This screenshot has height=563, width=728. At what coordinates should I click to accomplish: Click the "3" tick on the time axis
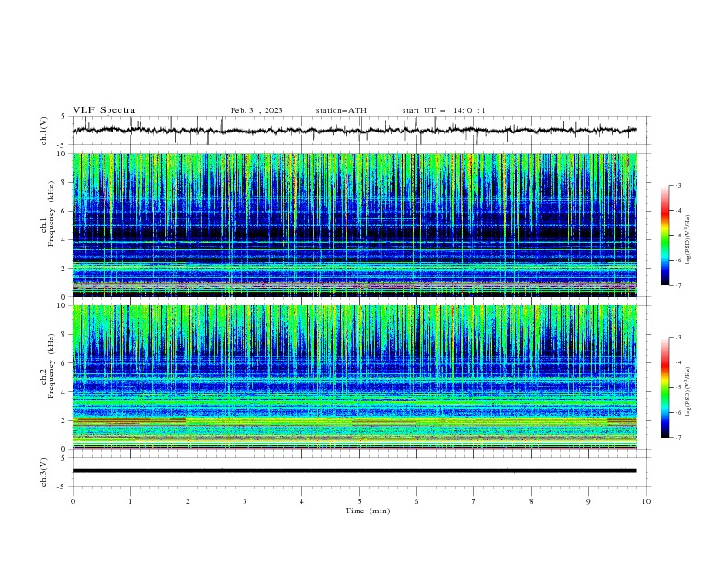click(245, 501)
